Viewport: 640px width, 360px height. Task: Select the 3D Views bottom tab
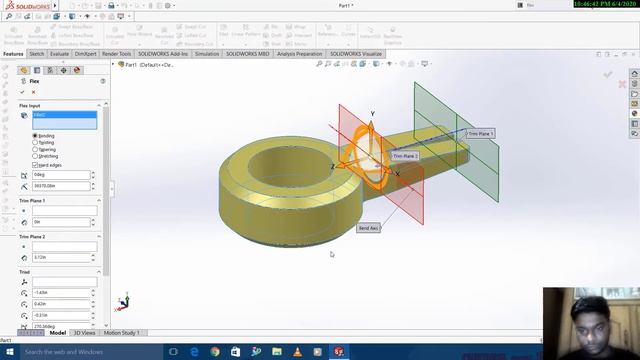tap(84, 333)
